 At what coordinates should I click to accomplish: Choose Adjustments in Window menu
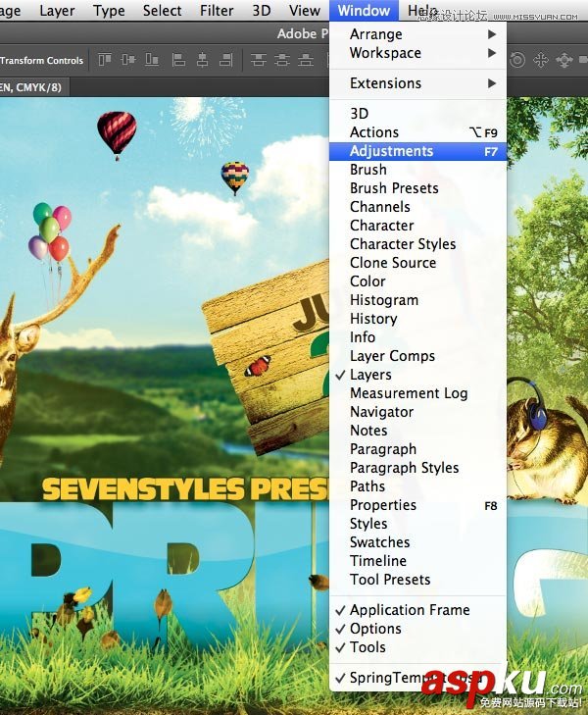click(417, 151)
